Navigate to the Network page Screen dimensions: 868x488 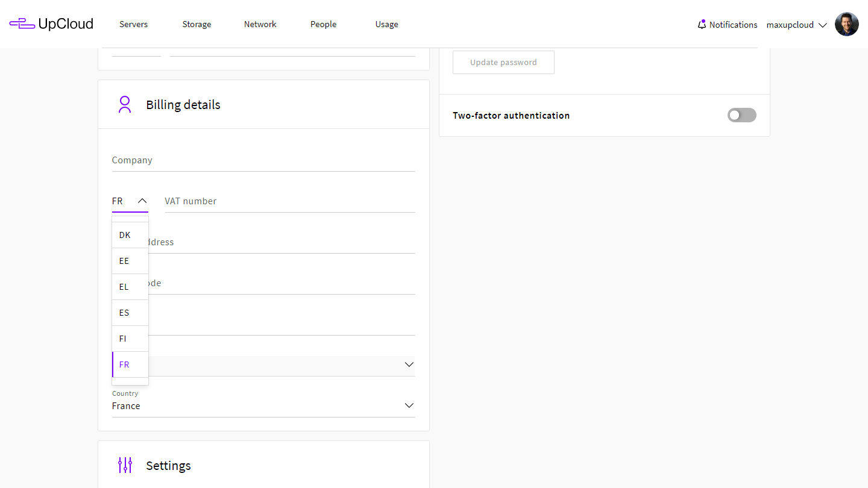pos(260,24)
